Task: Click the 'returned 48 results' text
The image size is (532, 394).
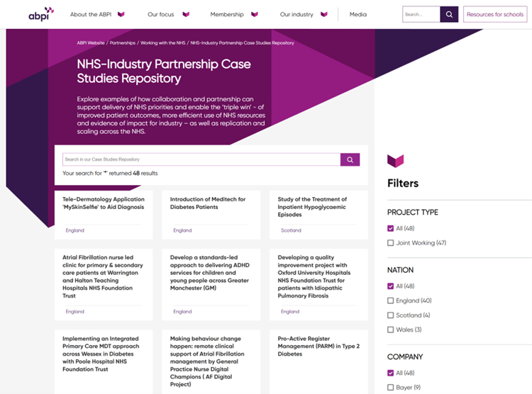Action: click(133, 174)
